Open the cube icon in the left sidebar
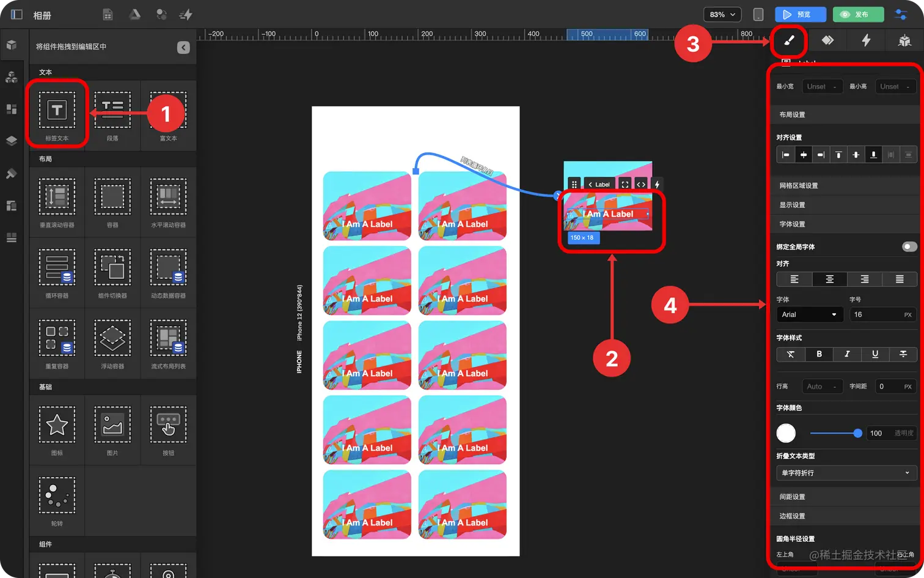This screenshot has width=924, height=578. pos(12,45)
